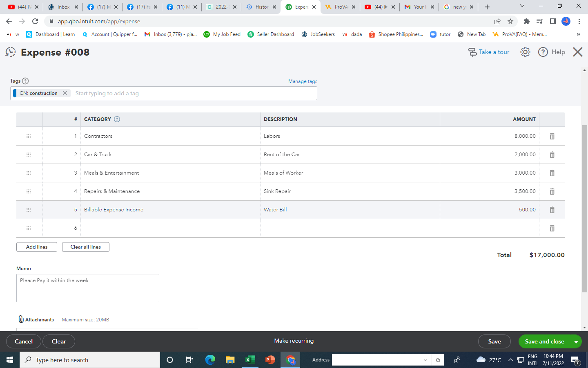This screenshot has width=588, height=368.
Task: Grab the drag handle of Repairs & Maintenance row
Action: [29, 191]
